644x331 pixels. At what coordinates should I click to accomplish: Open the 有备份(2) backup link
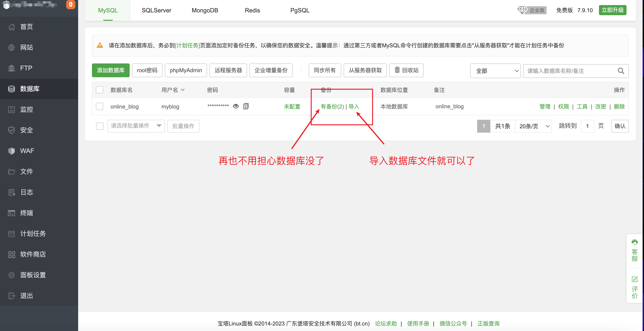tap(332, 106)
